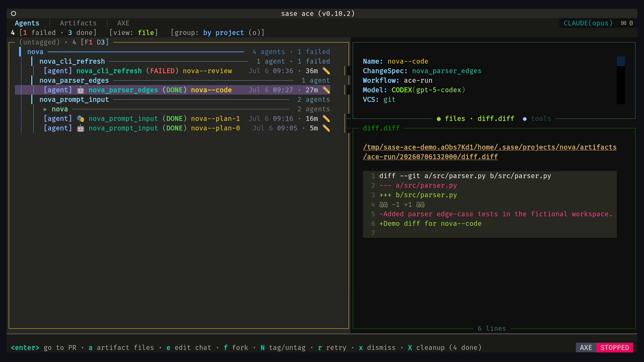Click the mail envelope icon in header
This screenshot has width=644, height=362.
624,23
